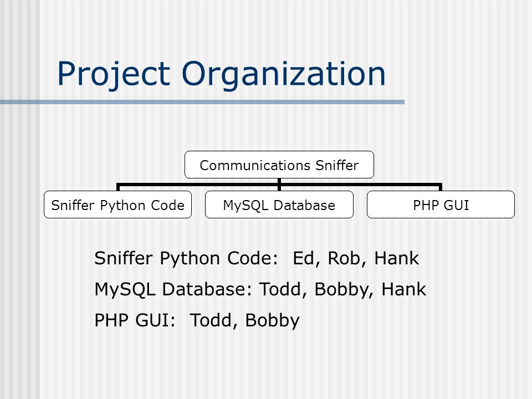Click the text line 'Sniffer Python Code: Ed, Rob, Hank'
The image size is (532, 399).
click(x=257, y=259)
